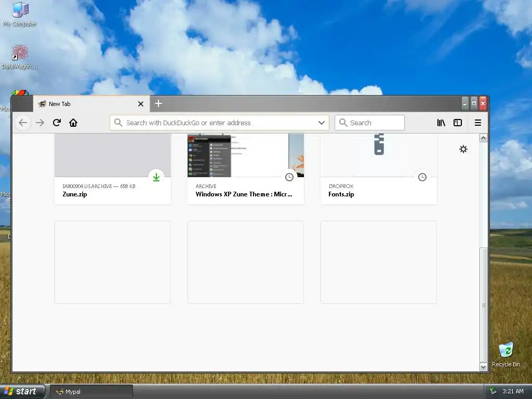Click the Fonts.zip zipper thumbnail
532x399 pixels.
(x=379, y=144)
